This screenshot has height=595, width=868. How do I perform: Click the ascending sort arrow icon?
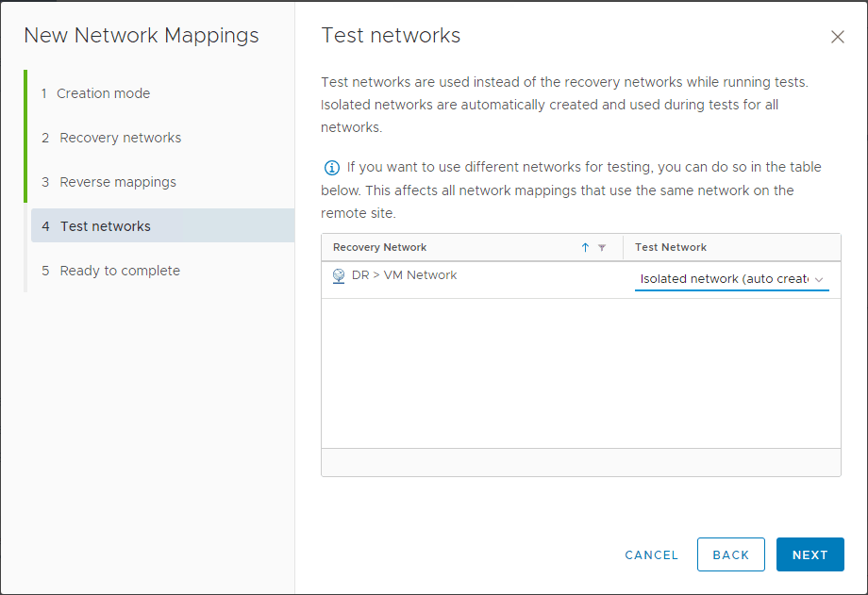click(585, 248)
